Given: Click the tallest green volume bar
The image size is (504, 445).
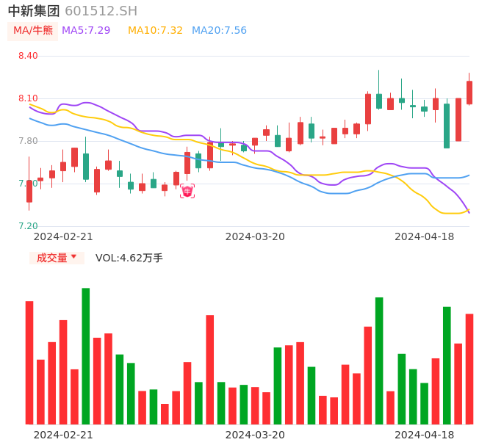Looking at the screenshot, I should pos(86,356).
